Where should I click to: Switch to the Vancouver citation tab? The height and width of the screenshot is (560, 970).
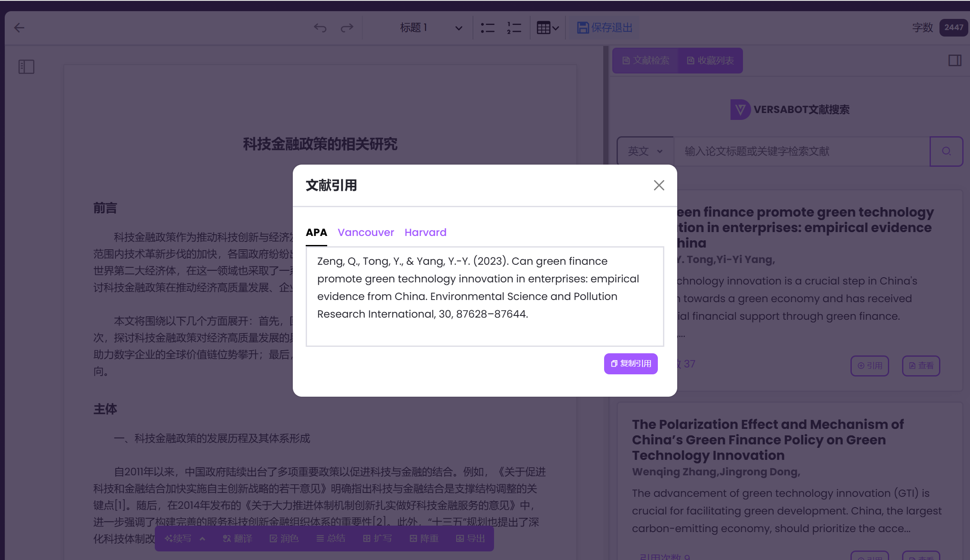tap(365, 233)
